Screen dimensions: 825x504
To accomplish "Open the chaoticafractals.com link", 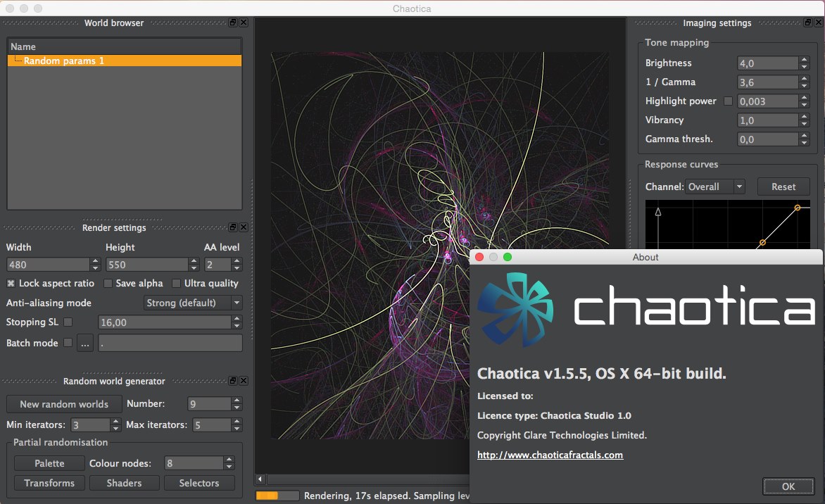I will (x=550, y=455).
